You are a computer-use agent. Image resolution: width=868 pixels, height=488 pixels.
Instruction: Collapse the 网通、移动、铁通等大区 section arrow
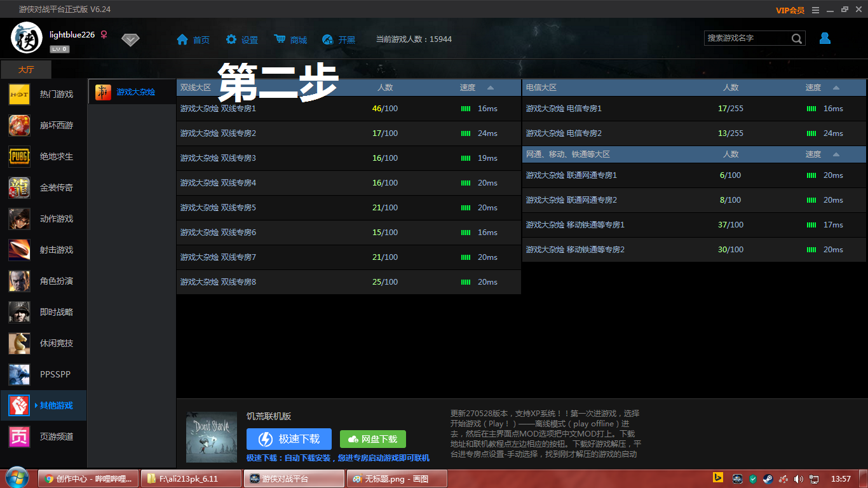click(x=836, y=154)
